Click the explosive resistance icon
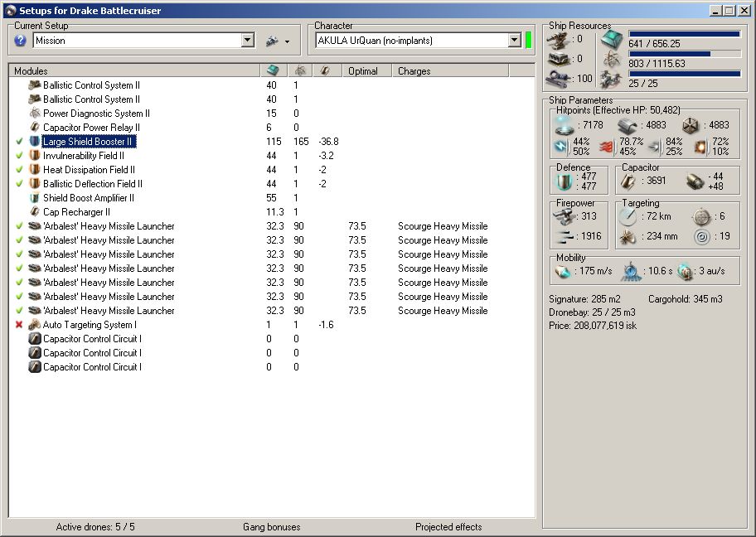Viewport: 756px width, 537px height. pos(701,147)
